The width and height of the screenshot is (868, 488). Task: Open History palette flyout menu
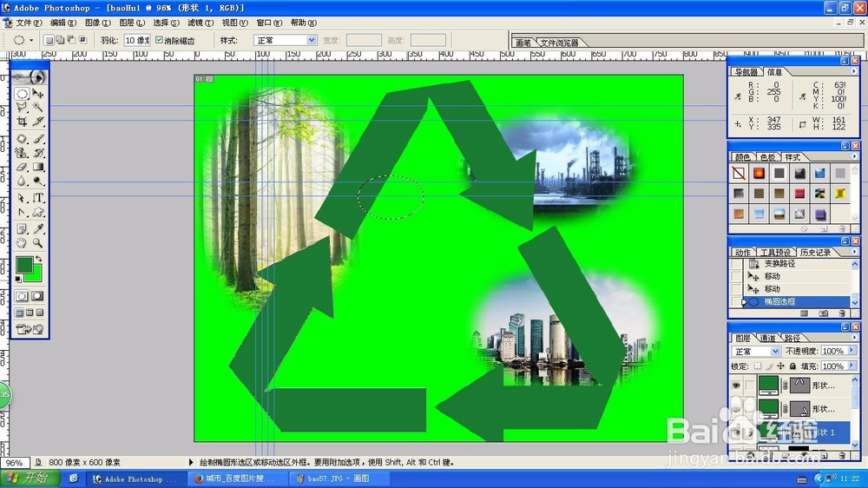[x=853, y=252]
